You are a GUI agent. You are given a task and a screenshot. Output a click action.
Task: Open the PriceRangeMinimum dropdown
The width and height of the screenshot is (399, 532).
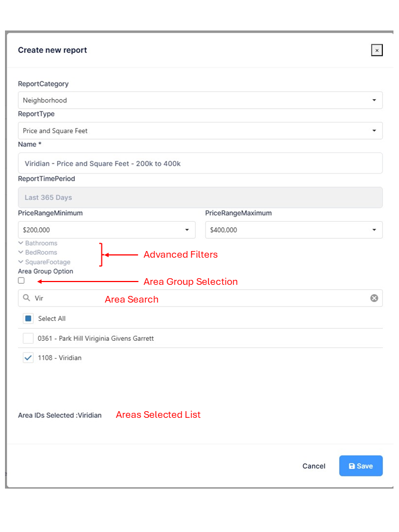[x=106, y=229]
